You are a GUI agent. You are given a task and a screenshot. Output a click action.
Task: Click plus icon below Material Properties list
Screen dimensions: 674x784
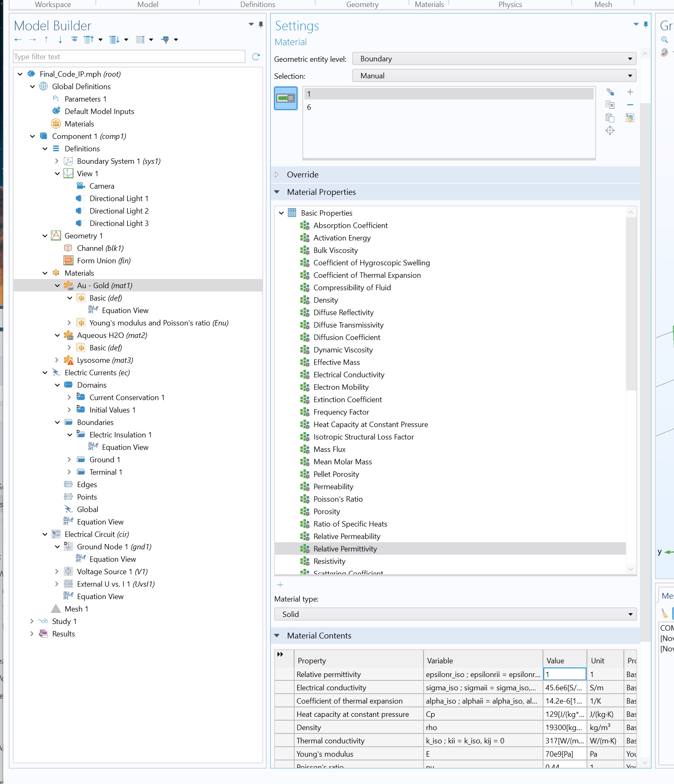pos(280,585)
